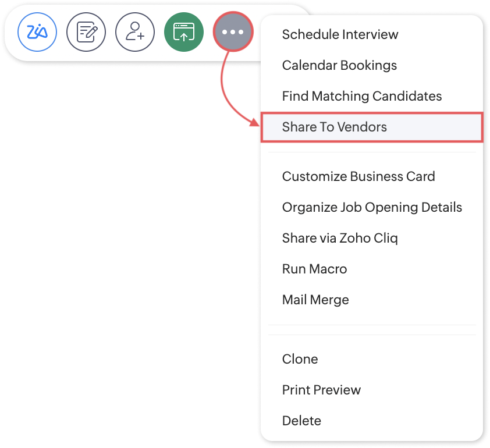This screenshot has width=490, height=448.
Task: Click the add candidate person-plus icon
Action: tap(135, 32)
